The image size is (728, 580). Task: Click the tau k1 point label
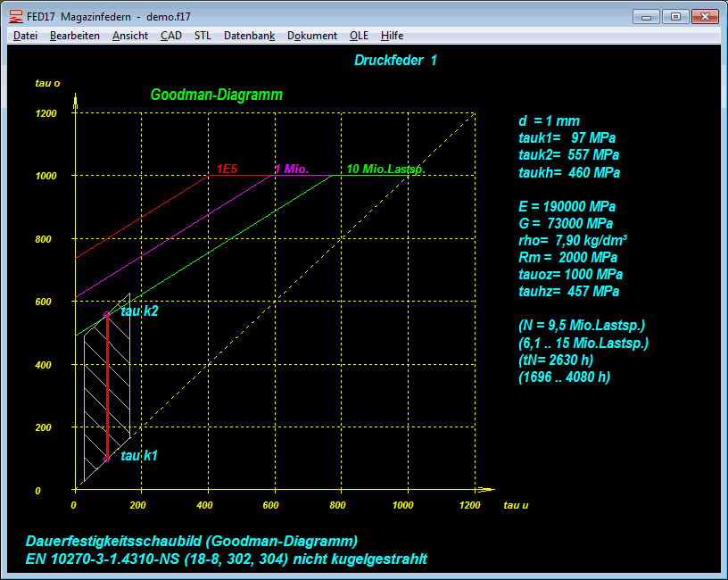139,456
